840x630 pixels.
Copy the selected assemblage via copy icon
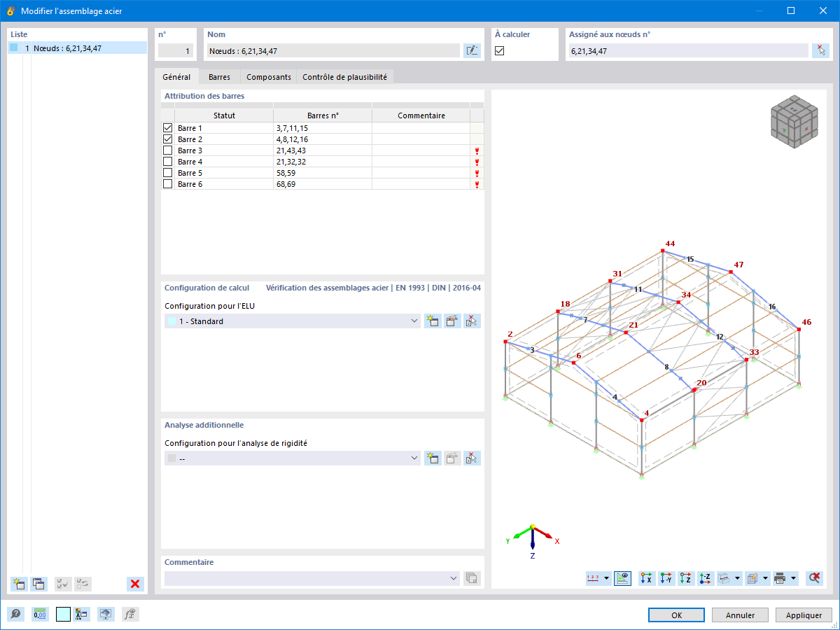[38, 583]
